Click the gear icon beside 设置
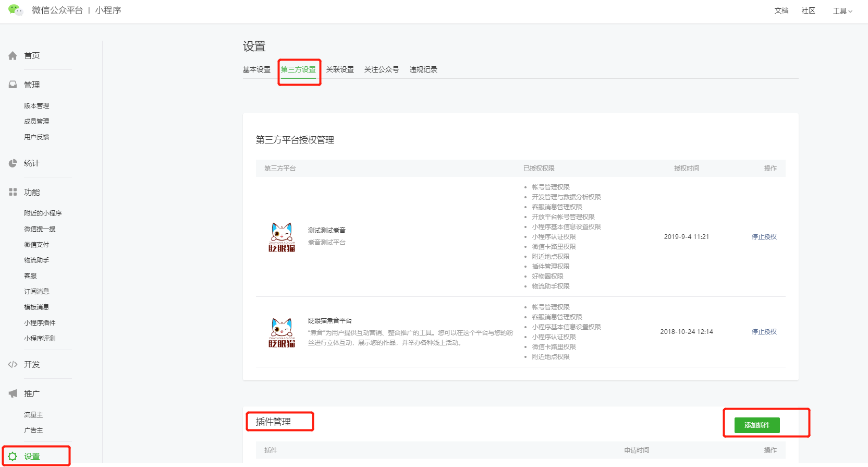This screenshot has width=868, height=467. (13, 456)
